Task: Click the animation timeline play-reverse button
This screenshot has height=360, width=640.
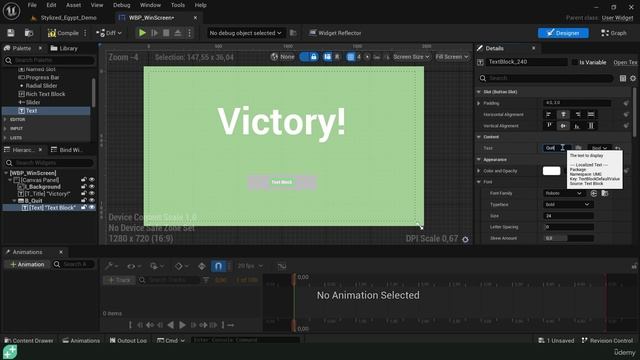Action: coord(171,325)
